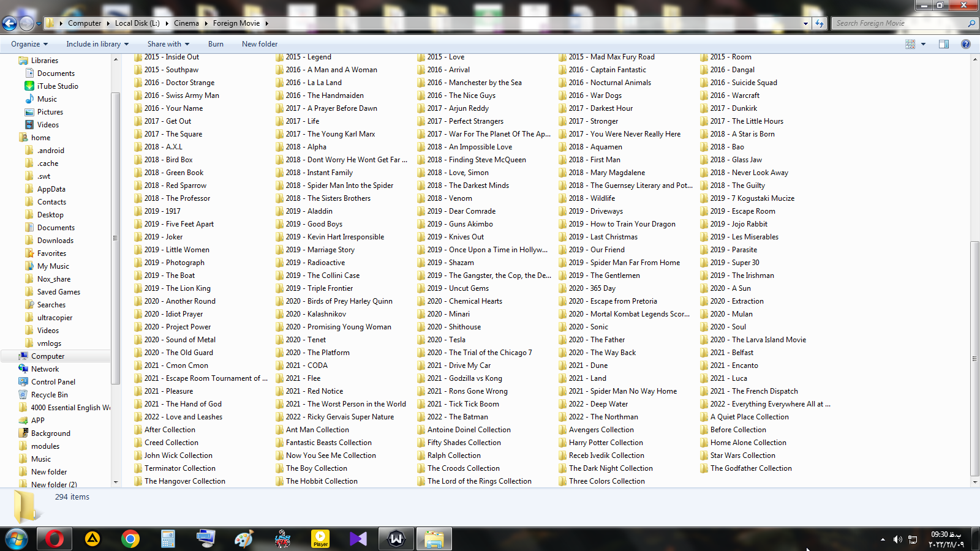Screen dimensions: 980x551
Task: Select the 2017 - Dunkirk folder
Action: [x=733, y=108]
